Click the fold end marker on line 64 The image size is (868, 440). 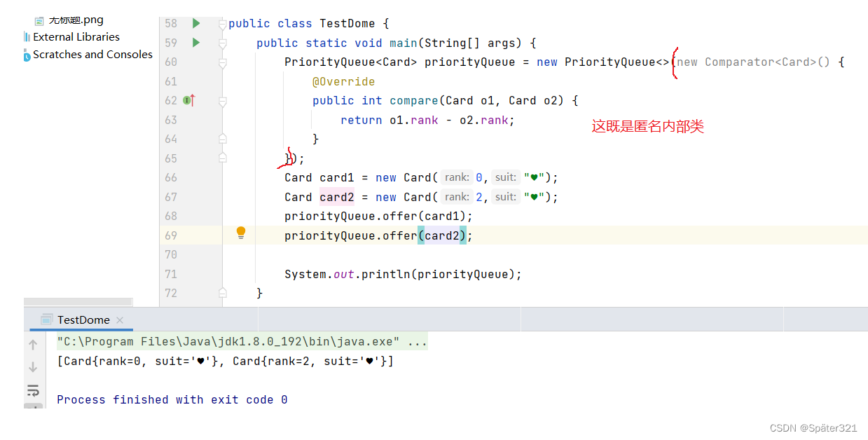point(222,139)
